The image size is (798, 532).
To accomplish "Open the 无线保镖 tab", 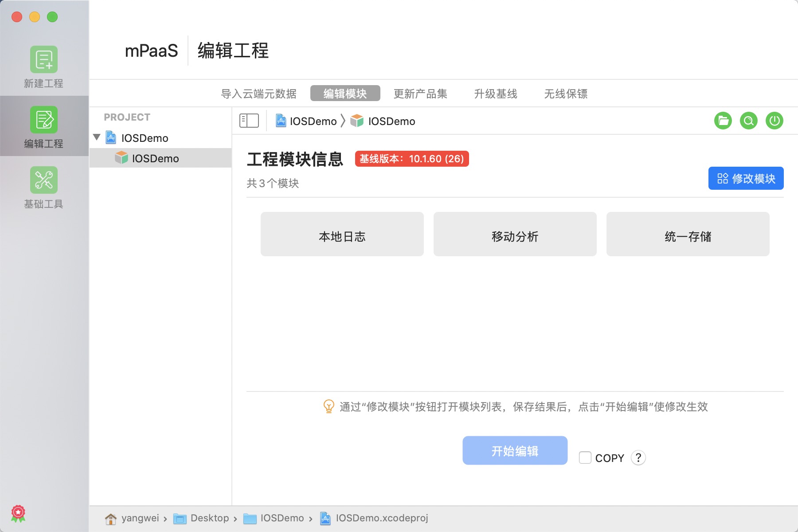I will point(565,94).
